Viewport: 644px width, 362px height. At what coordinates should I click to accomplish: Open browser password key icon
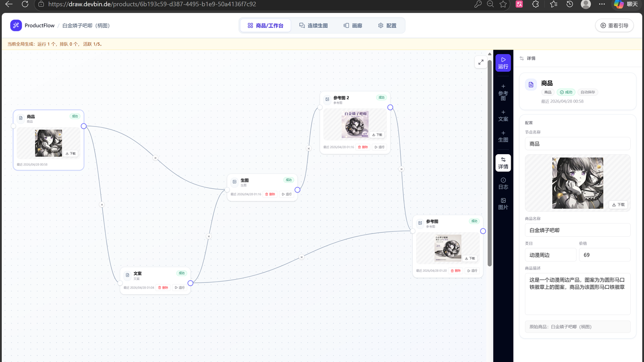(x=478, y=4)
